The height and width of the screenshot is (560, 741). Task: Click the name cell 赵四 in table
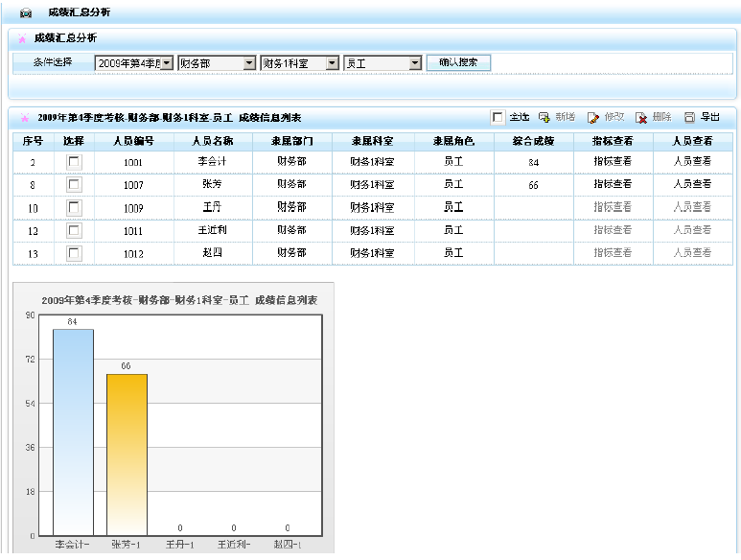tap(212, 253)
